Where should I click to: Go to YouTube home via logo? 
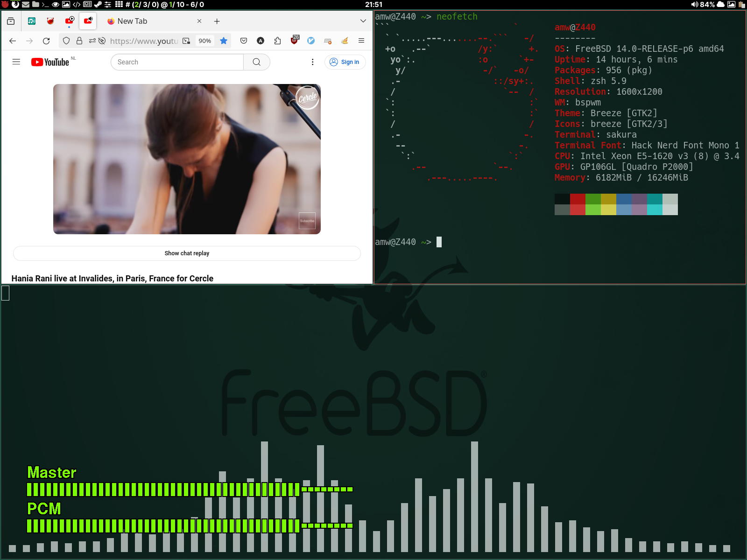[x=50, y=62]
